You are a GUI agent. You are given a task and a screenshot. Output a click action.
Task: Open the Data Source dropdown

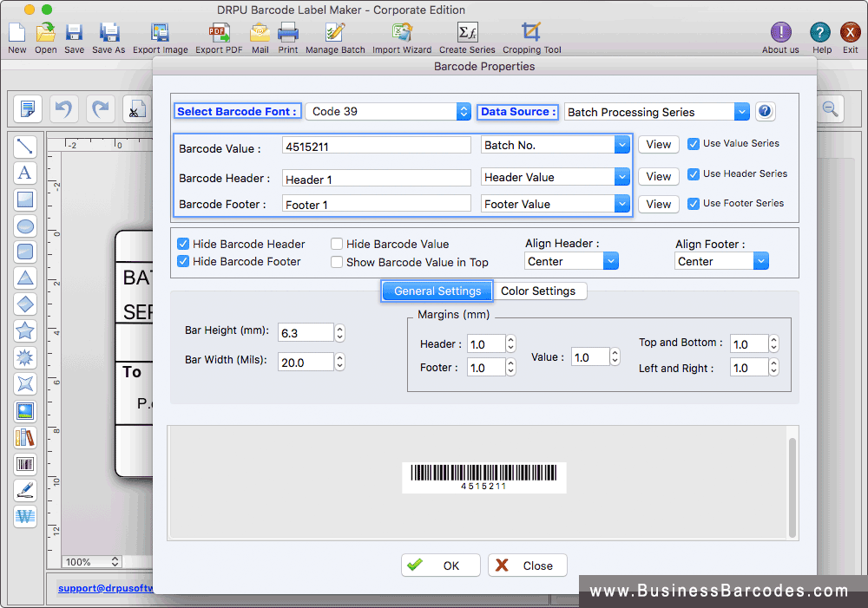click(x=657, y=112)
